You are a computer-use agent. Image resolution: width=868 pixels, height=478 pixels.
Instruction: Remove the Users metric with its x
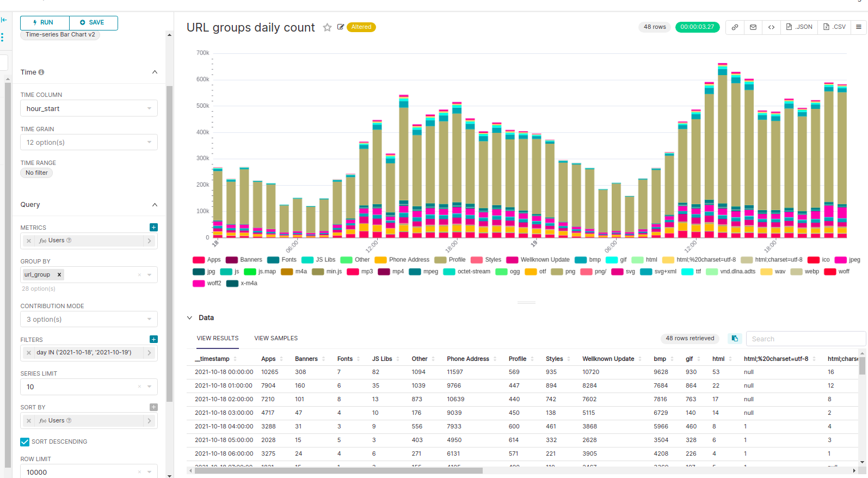tap(29, 241)
